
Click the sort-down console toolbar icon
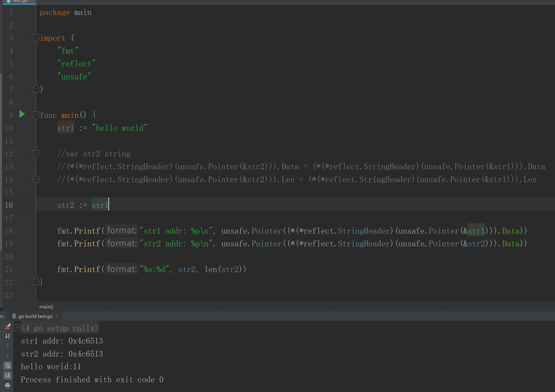click(8, 336)
